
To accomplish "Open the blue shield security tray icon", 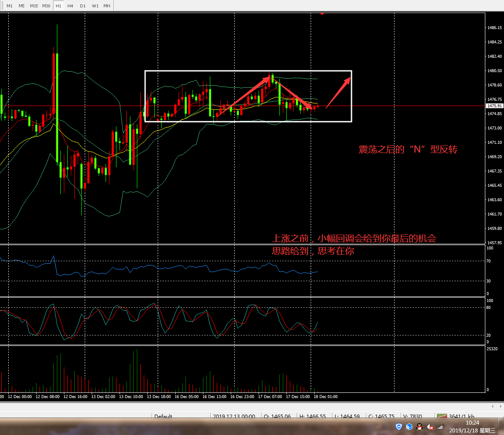I will [x=399, y=427].
